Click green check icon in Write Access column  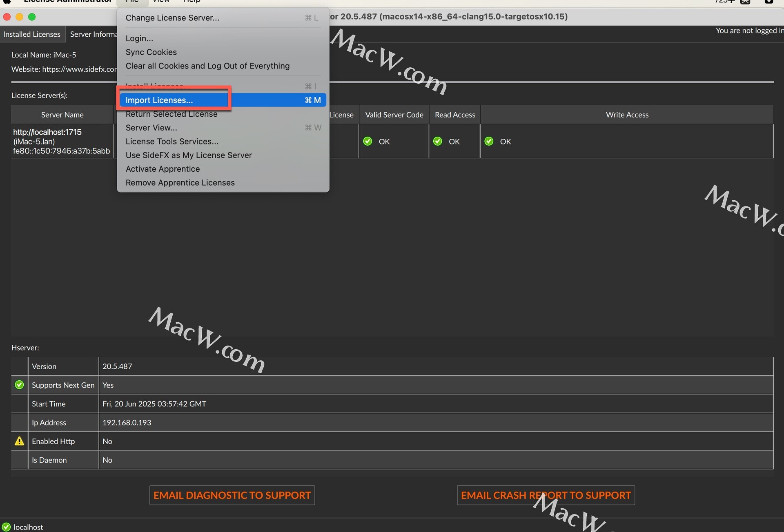pos(489,141)
